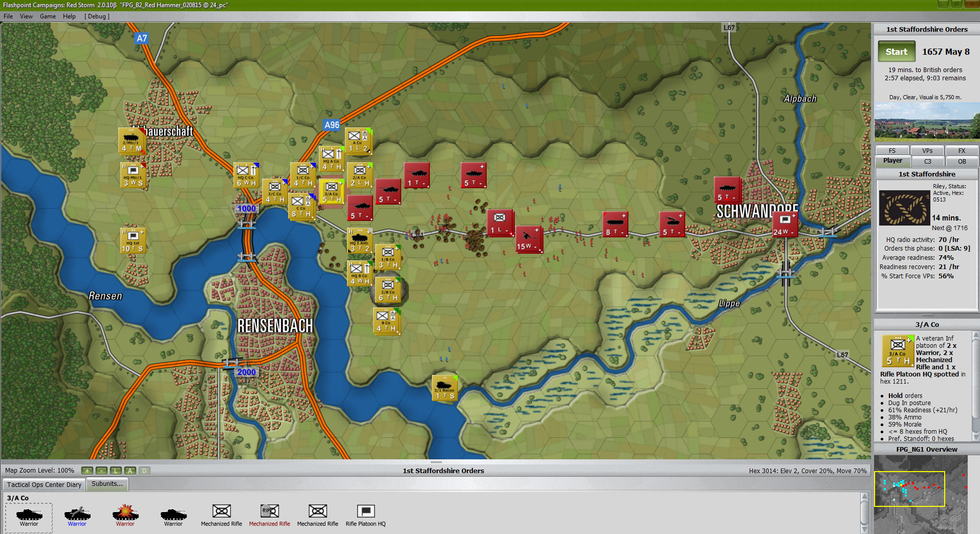Open the OB order of battle panel
This screenshot has height=534, width=980.
pos(962,161)
